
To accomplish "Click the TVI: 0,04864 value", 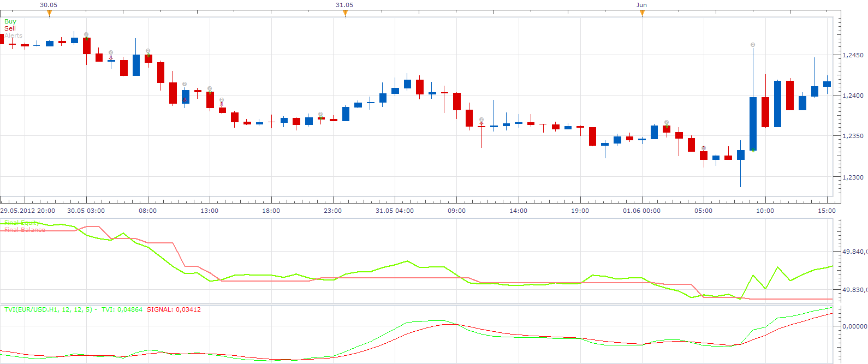I will [122, 309].
